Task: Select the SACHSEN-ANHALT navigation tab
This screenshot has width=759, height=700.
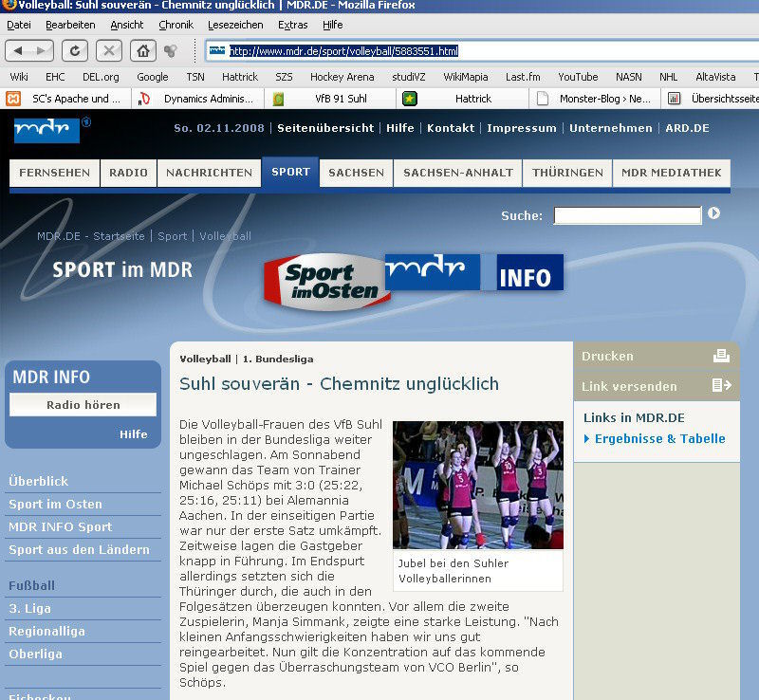Action: [458, 173]
